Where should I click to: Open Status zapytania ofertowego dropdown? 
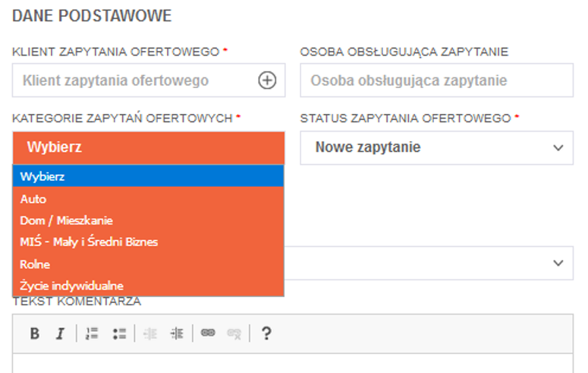(436, 147)
